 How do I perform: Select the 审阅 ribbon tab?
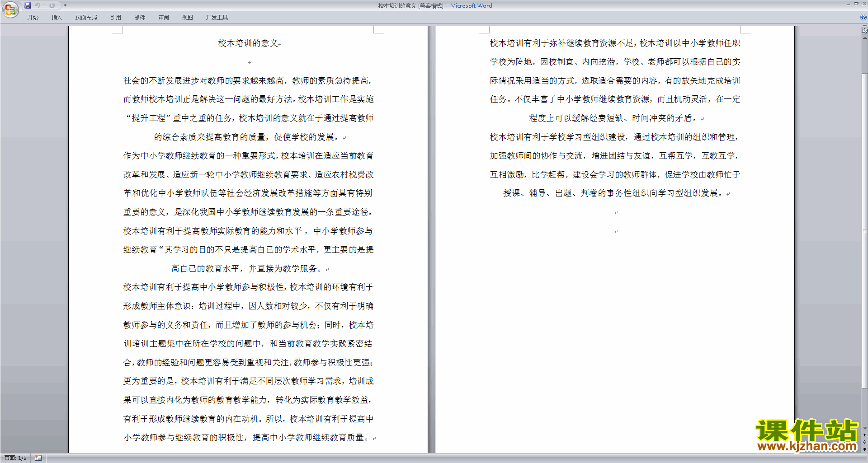coord(164,17)
